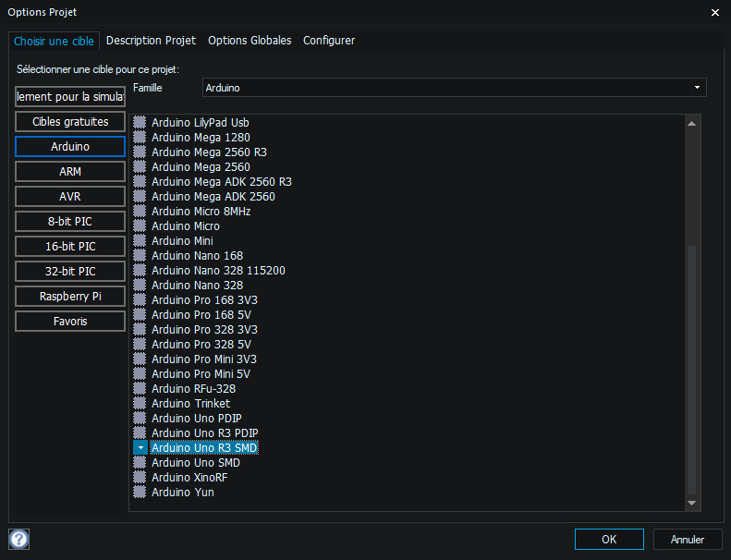The height and width of the screenshot is (560, 731).
Task: Click chip icon beside Arduino Mega 2560 R3
Action: [x=140, y=152]
